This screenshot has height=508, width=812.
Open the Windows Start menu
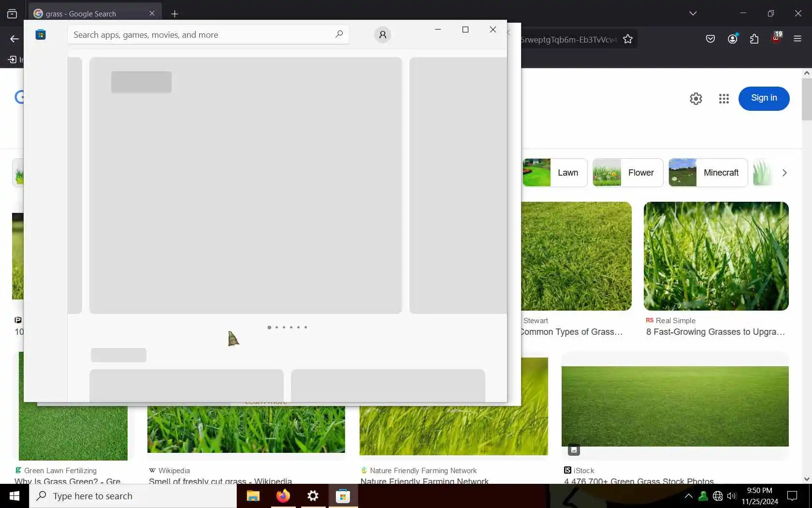coord(14,496)
